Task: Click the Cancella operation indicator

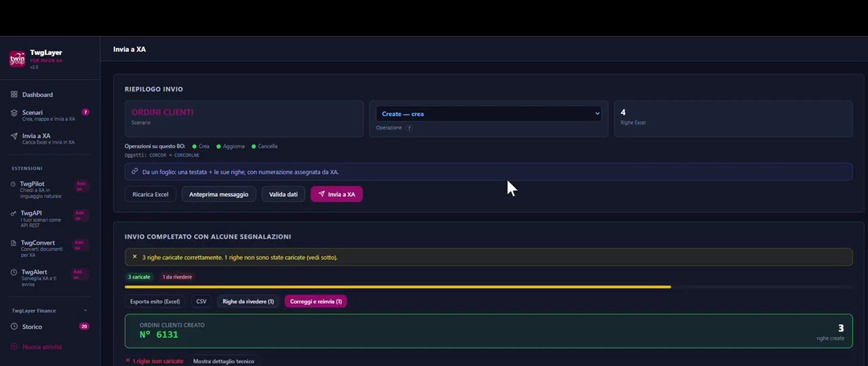Action: tap(265, 146)
